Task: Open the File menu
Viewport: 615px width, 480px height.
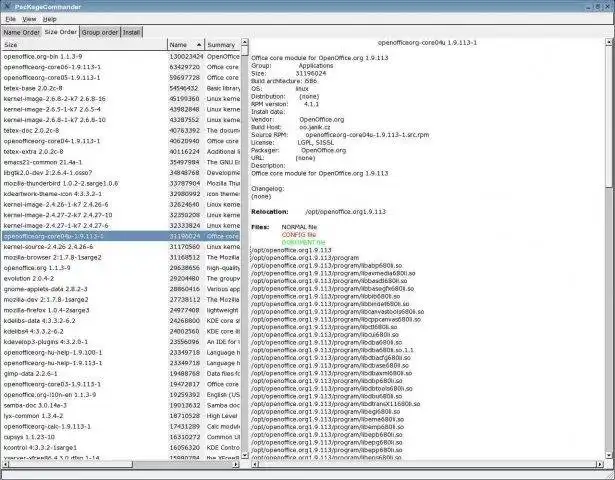Action: tap(11, 19)
